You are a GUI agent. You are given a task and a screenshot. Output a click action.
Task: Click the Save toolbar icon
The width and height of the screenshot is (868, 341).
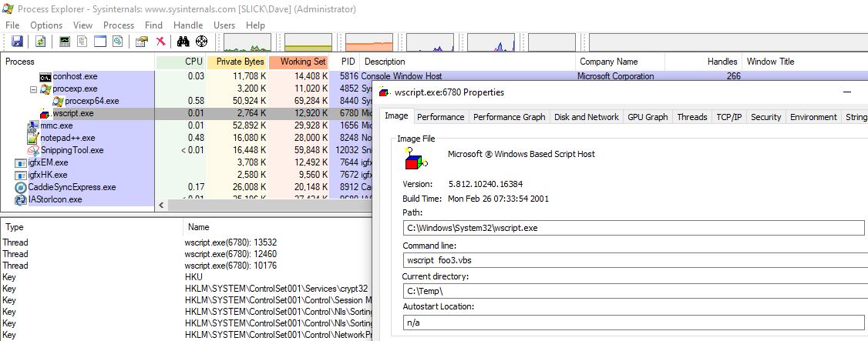[17, 42]
